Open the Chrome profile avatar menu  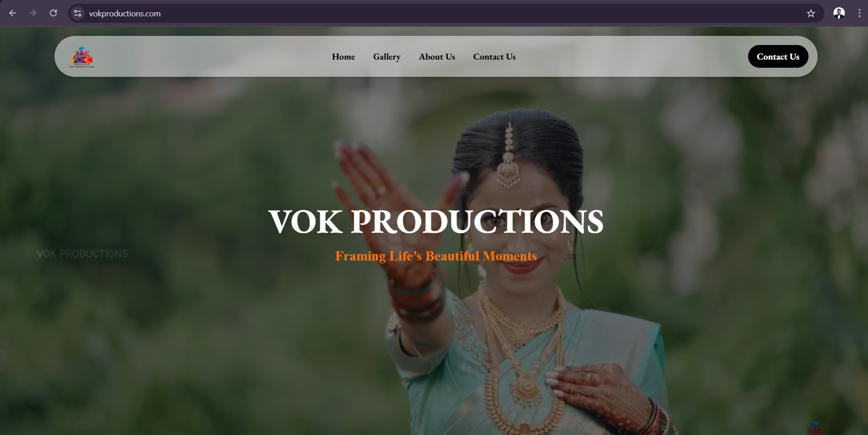[x=839, y=13]
